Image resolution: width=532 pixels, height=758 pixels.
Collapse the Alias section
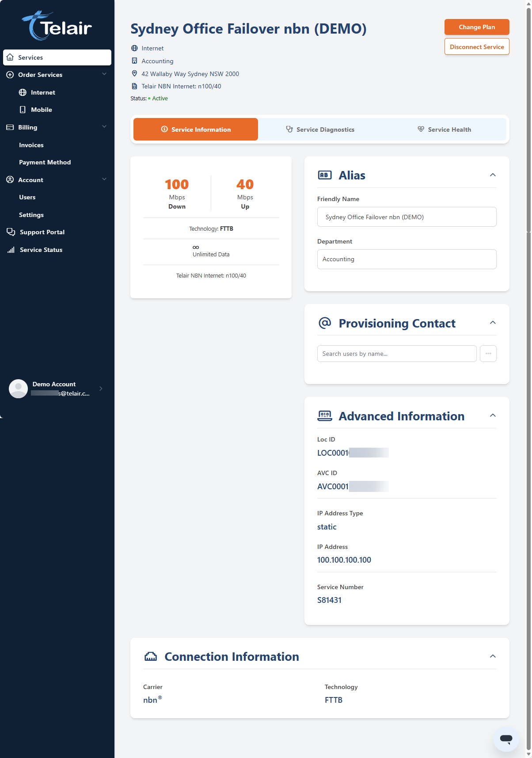tap(493, 175)
